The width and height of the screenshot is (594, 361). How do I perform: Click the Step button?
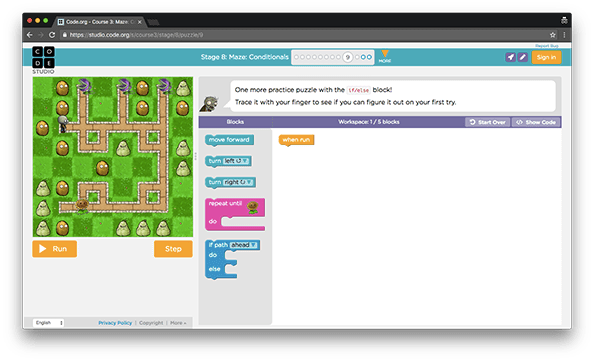click(x=173, y=249)
